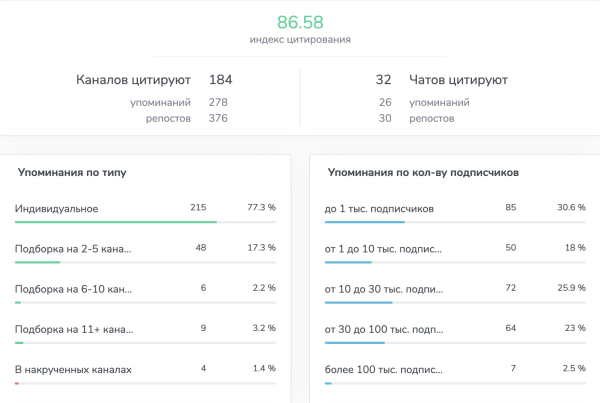This screenshot has height=403, width=600.
Task: Select the 'от 10 до 30 тыс.' row
Action: tap(385, 288)
